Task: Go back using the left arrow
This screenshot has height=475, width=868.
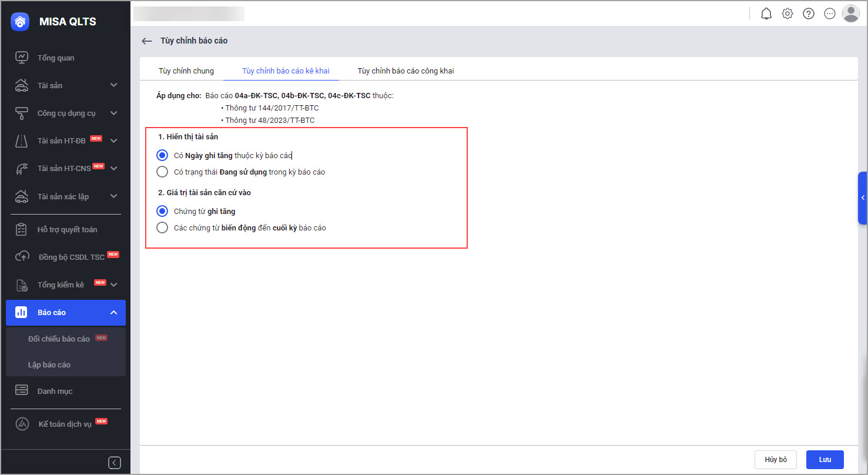Action: 147,41
